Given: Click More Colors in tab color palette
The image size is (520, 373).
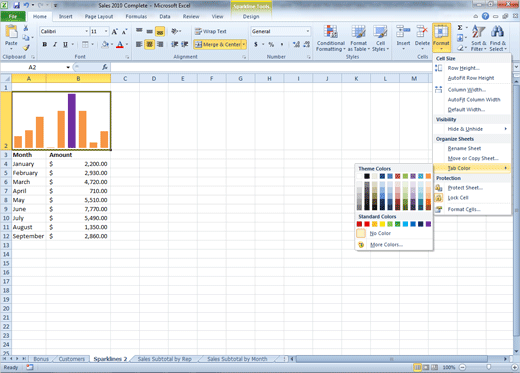Looking at the screenshot, I should tap(386, 245).
